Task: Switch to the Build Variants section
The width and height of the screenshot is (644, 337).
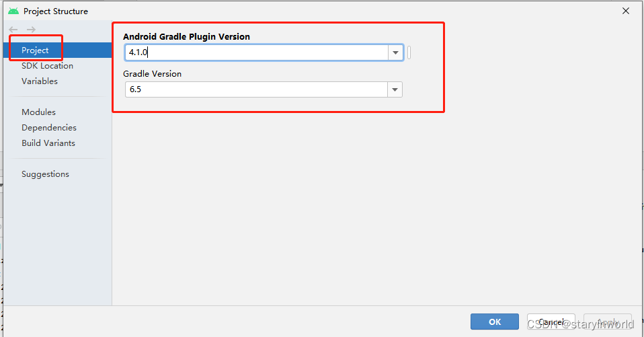Action: (x=48, y=143)
